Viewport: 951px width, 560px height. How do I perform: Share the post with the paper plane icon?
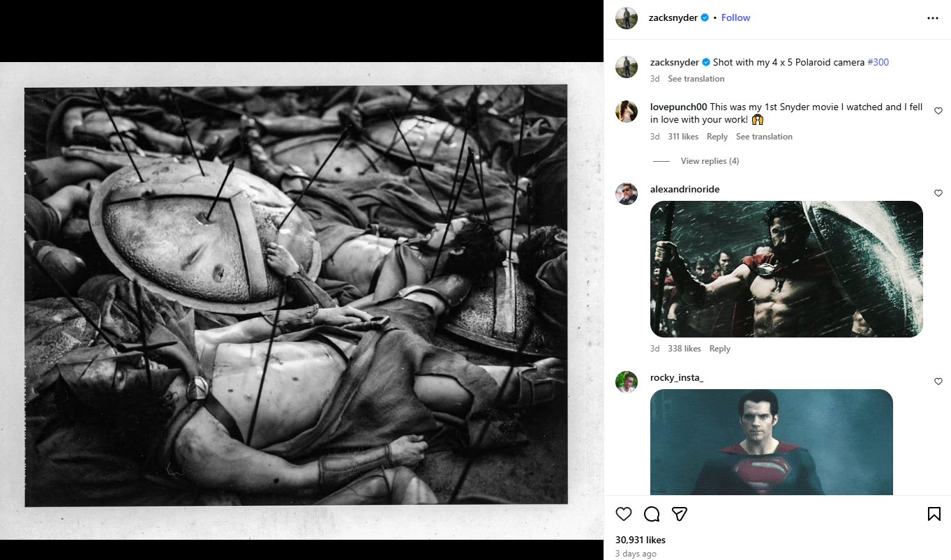click(x=680, y=514)
